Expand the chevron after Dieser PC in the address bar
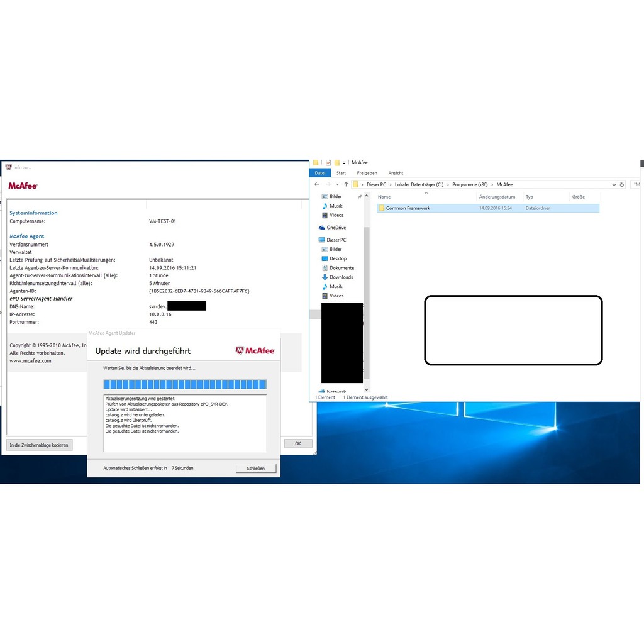Screen dimensions: 644x644 [x=391, y=185]
